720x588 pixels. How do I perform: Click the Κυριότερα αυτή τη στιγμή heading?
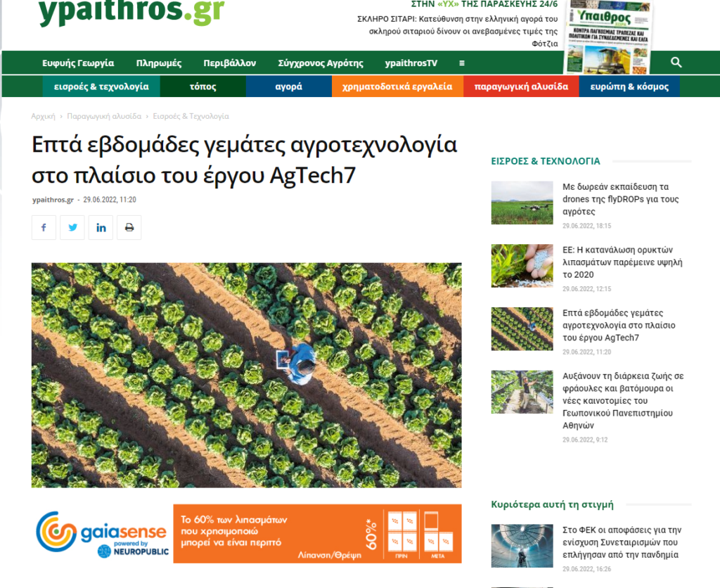pos(553,504)
